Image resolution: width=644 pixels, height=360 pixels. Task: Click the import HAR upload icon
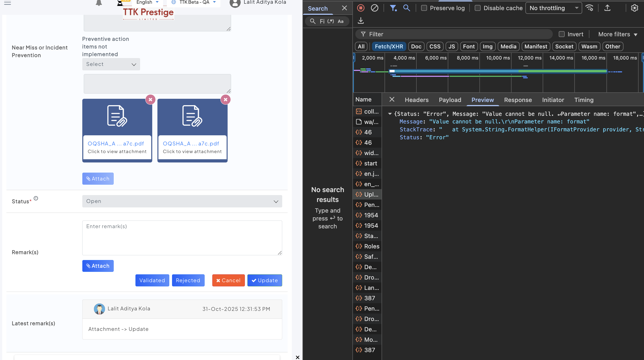point(607,8)
